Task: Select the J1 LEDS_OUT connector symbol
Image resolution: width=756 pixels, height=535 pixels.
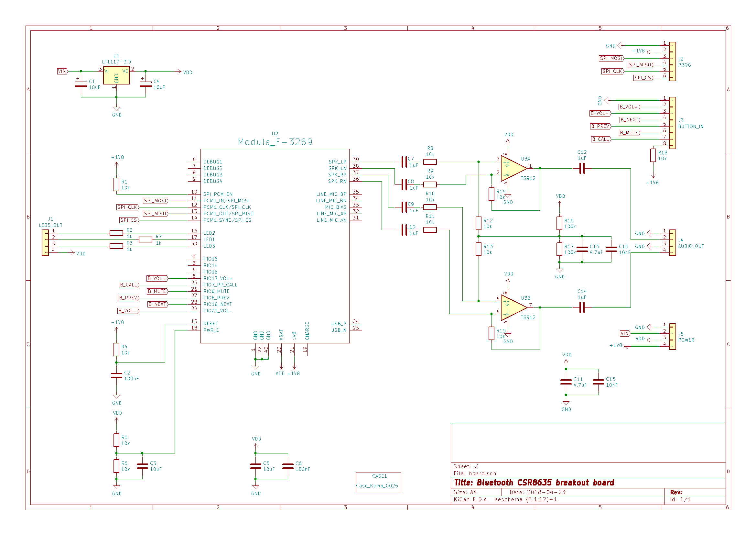Action: (x=45, y=243)
